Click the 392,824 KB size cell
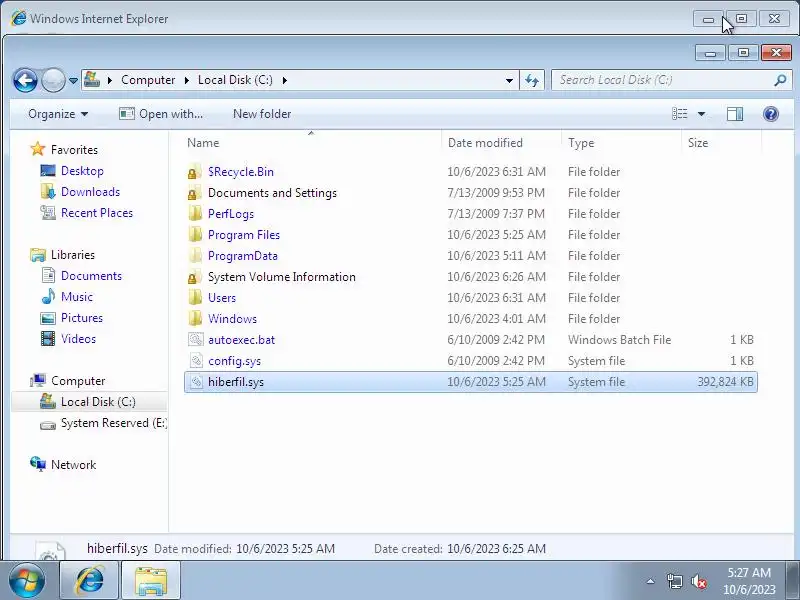 tap(725, 382)
